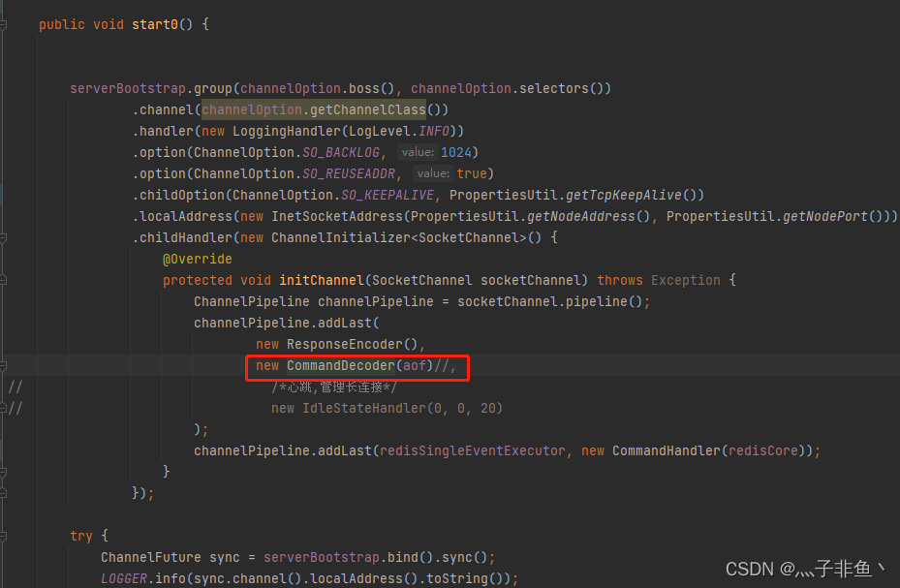Click the SO_BACKLOG constant
The image size is (900, 588).
(x=340, y=152)
